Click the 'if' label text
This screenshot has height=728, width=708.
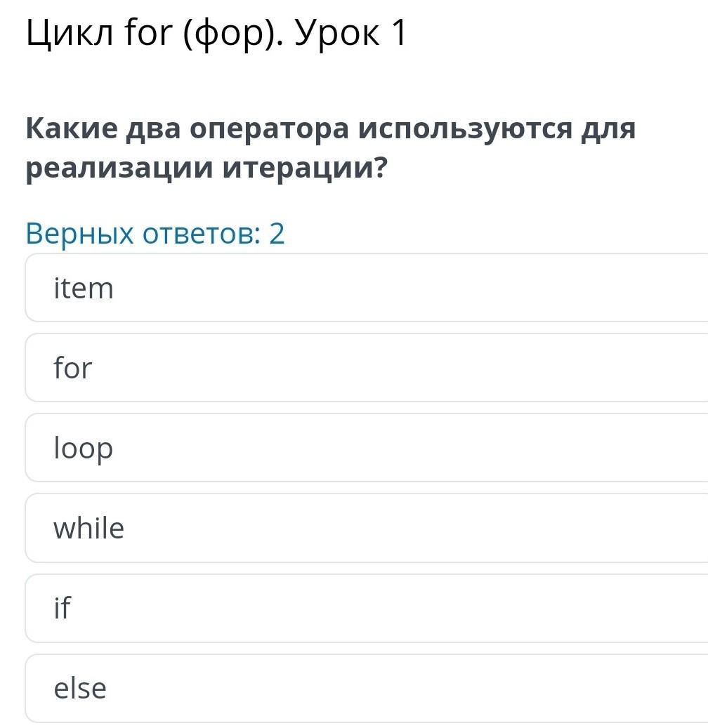(63, 608)
